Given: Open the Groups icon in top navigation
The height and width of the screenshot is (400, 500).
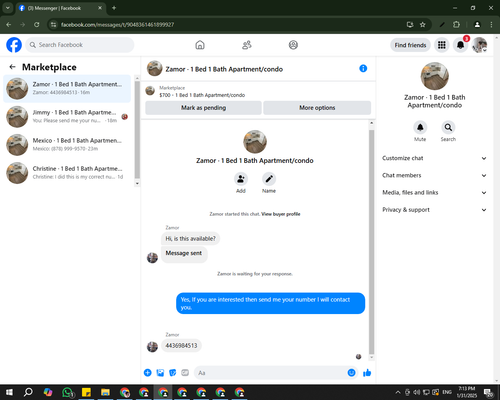Looking at the screenshot, I should click(293, 45).
